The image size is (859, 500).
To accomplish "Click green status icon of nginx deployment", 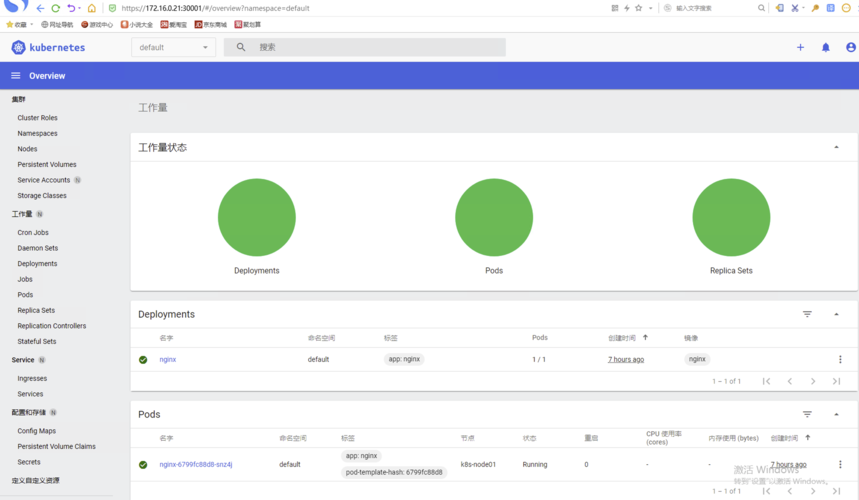I will point(143,360).
